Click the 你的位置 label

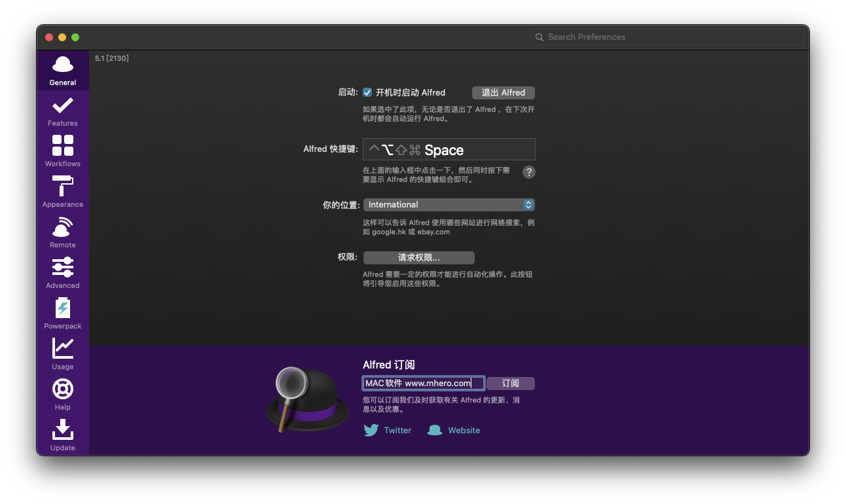tap(341, 205)
